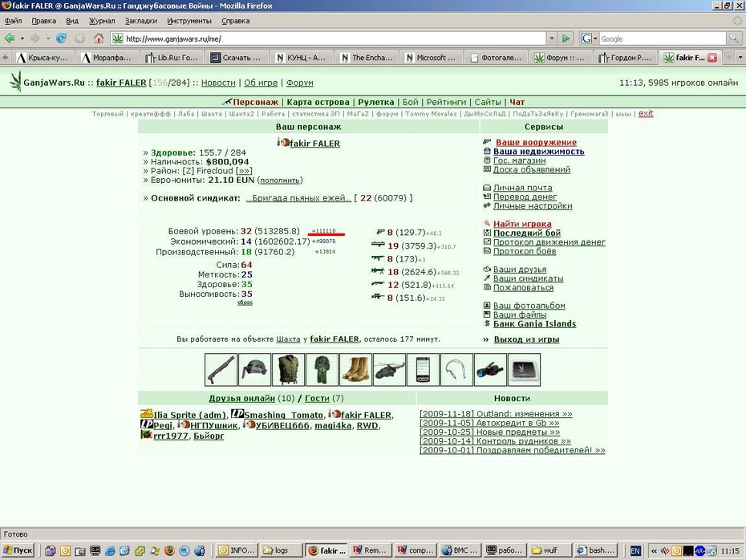Click the Найти игрока link
This screenshot has width=746, height=560.
point(522,224)
